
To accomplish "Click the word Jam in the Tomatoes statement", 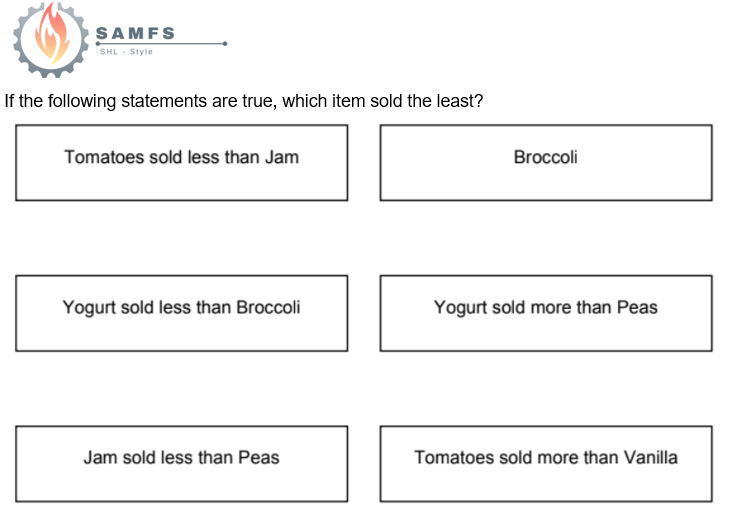I will [x=282, y=157].
